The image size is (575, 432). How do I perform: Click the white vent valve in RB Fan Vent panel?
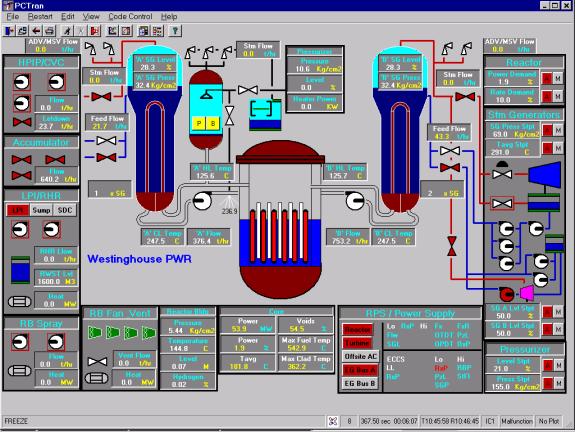[98, 362]
